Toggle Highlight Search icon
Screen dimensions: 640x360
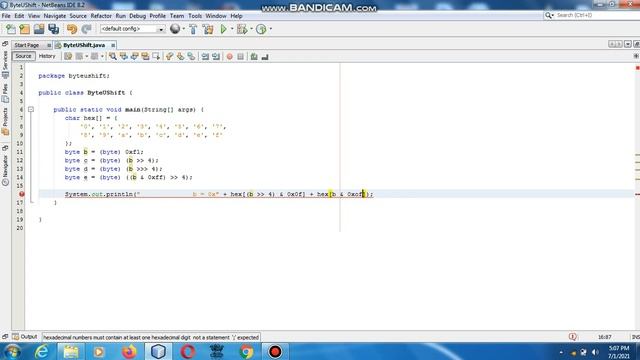tap(145, 57)
